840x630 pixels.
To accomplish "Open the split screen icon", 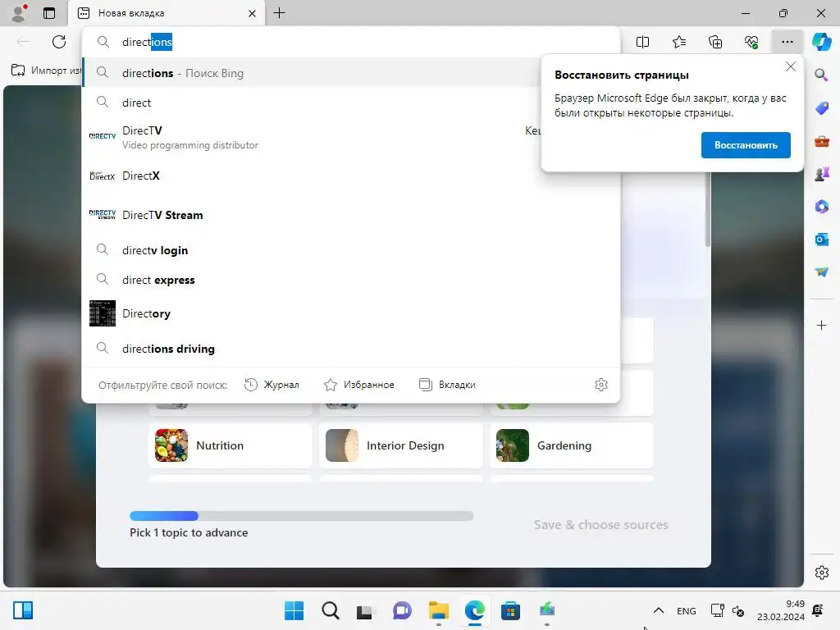I will (642, 42).
